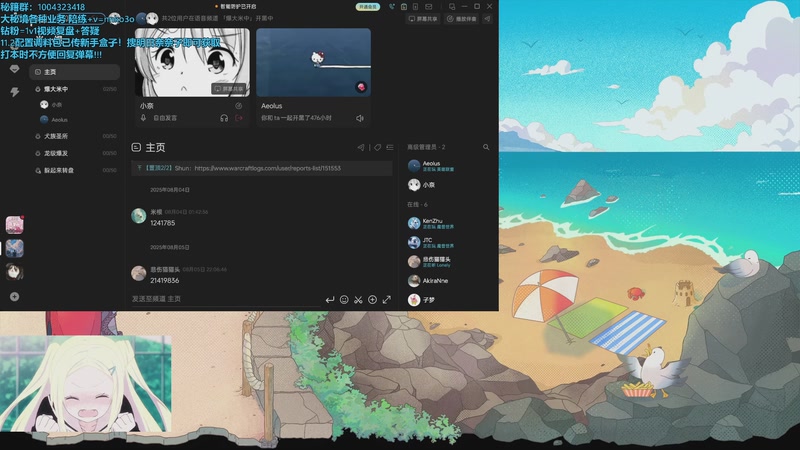Open Aeolus's blue video thumbnail
800x450 pixels.
[313, 62]
